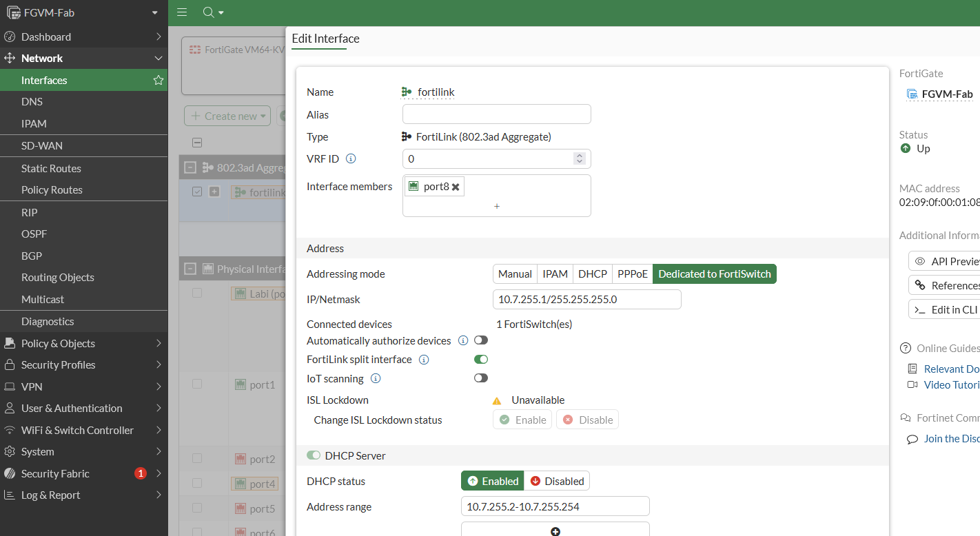Expand Security Profiles submenu chevron
980x536 pixels.
click(x=159, y=364)
